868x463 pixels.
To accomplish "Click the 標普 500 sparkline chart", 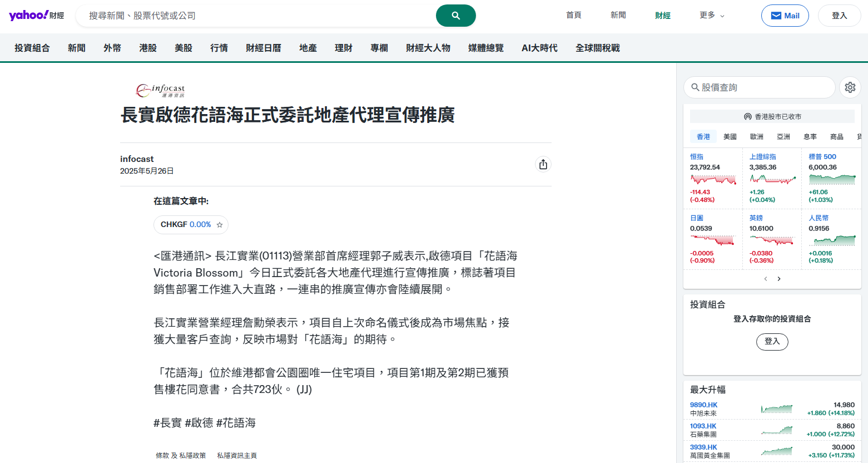I will (832, 179).
